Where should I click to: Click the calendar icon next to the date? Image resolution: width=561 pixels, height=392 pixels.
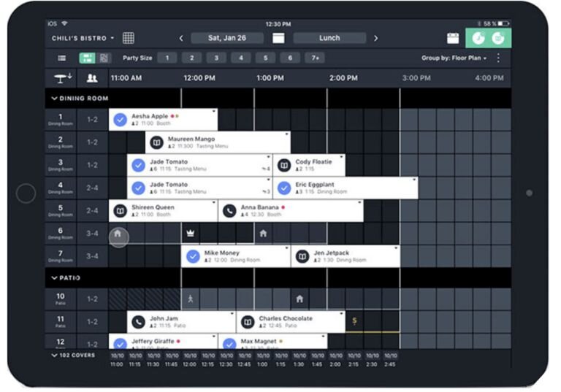pyautogui.click(x=278, y=38)
